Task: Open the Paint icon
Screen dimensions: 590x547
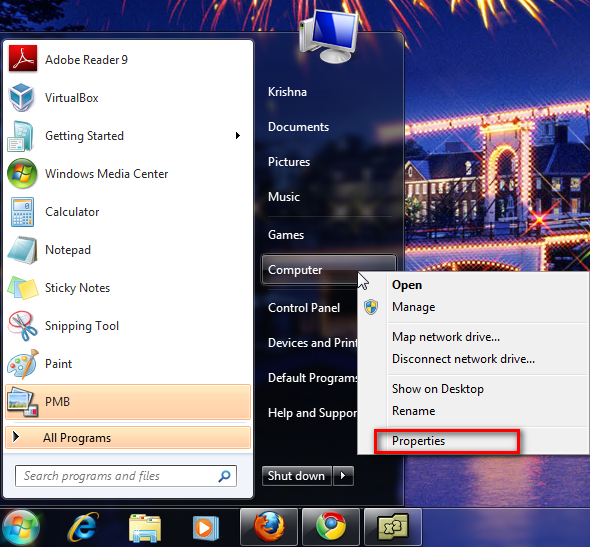Action: (x=23, y=364)
